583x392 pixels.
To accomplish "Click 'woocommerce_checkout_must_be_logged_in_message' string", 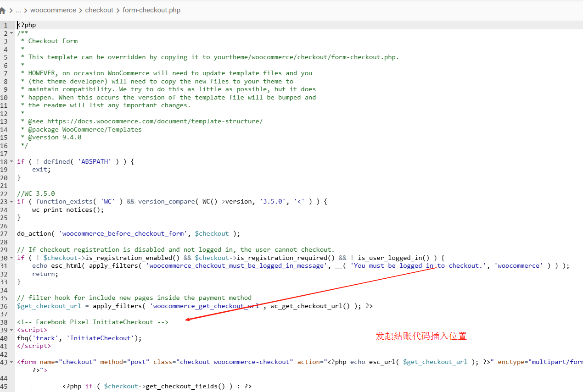I will coord(237,265).
